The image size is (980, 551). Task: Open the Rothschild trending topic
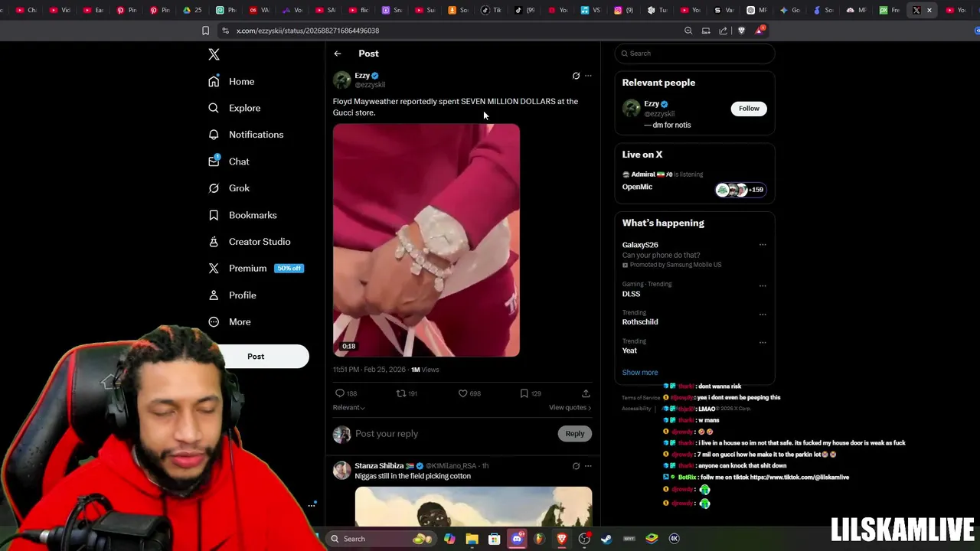[639, 322]
